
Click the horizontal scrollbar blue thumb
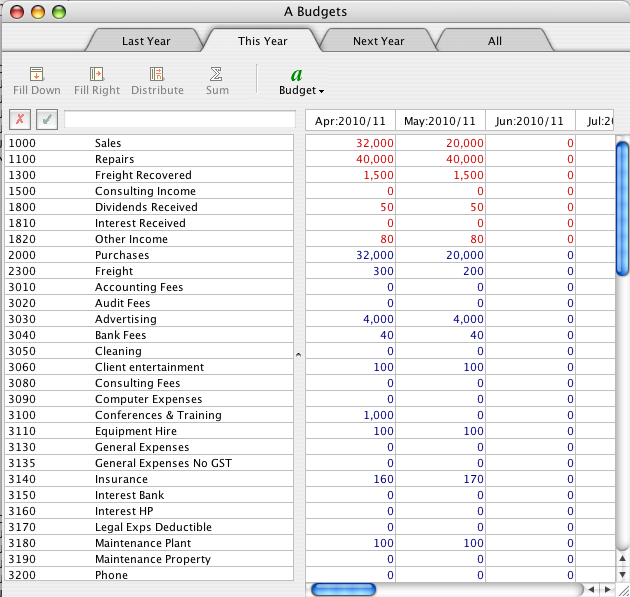tap(344, 589)
